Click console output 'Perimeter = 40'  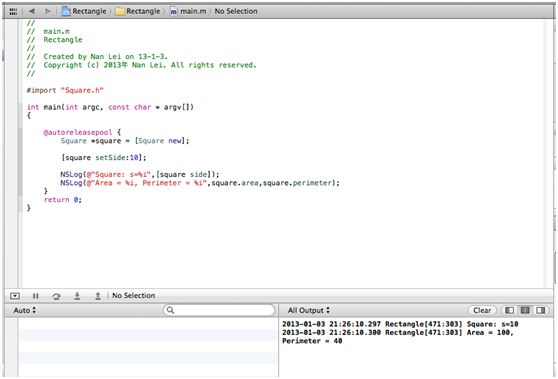tap(312, 341)
